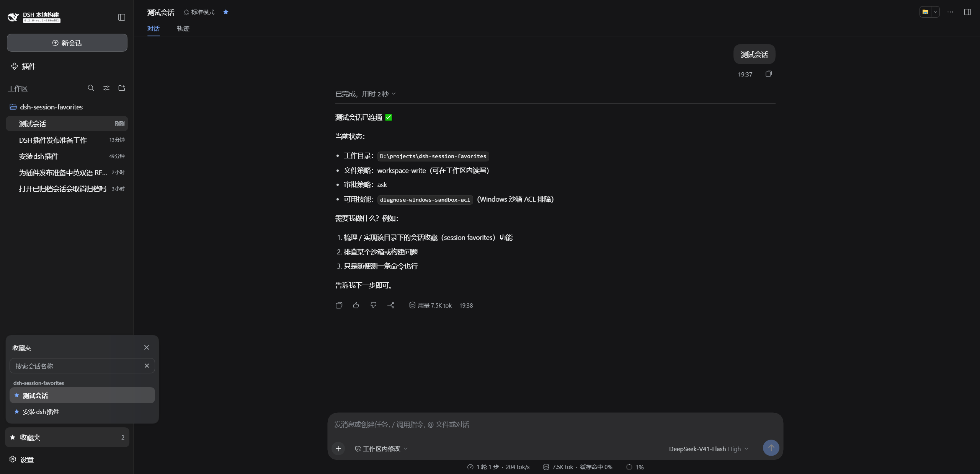Toggle the favorite star beside session title
This screenshot has width=980, height=474.
[226, 12]
